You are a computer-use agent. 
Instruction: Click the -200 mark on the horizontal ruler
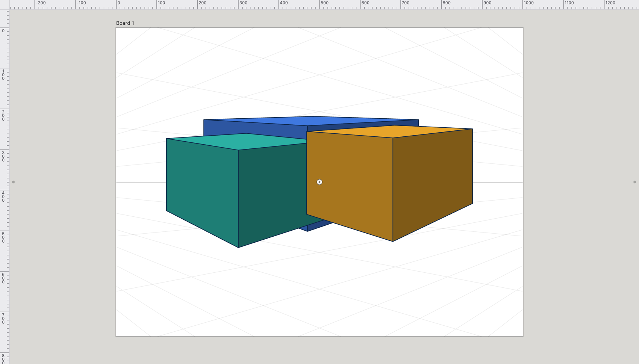click(x=41, y=3)
